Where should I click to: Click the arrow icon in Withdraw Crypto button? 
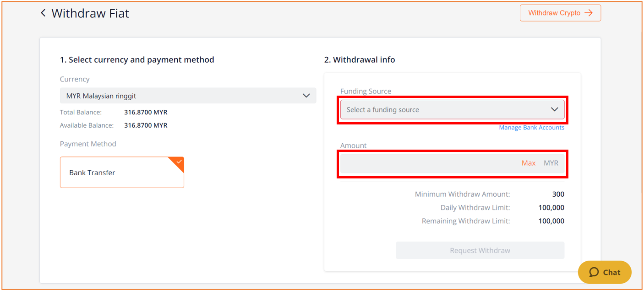click(x=589, y=13)
